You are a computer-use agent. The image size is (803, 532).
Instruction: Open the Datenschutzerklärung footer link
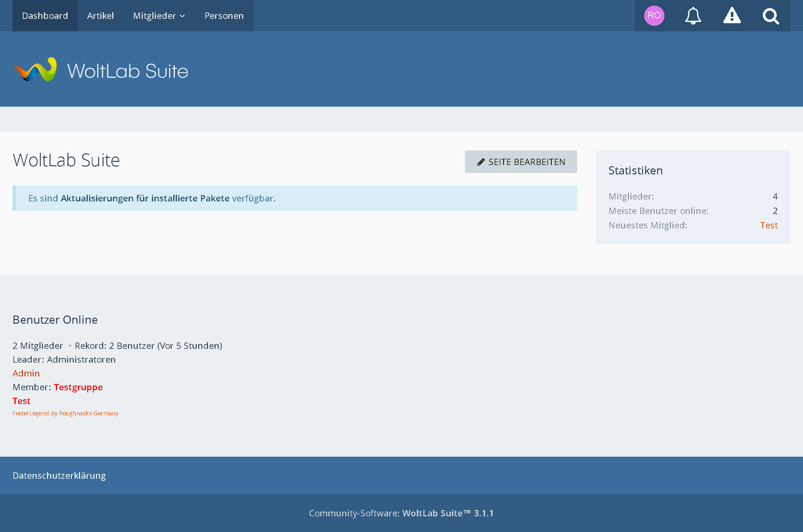pos(59,476)
